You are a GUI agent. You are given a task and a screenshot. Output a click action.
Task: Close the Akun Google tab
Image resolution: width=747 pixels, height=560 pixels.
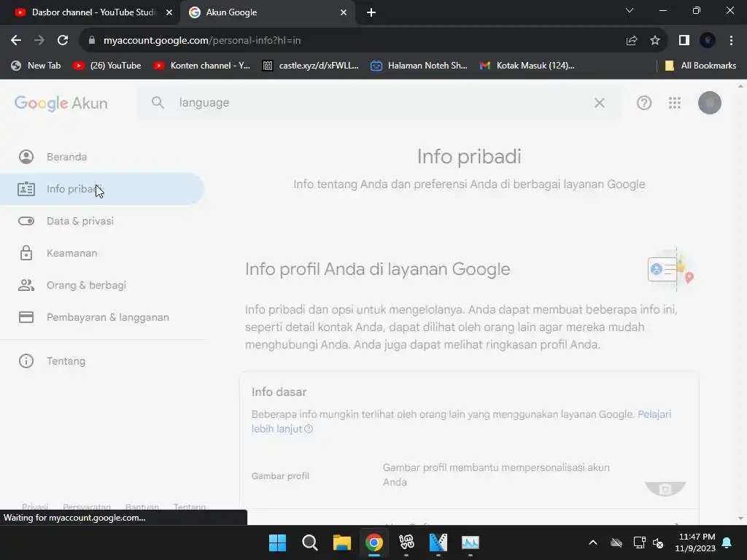pos(344,12)
